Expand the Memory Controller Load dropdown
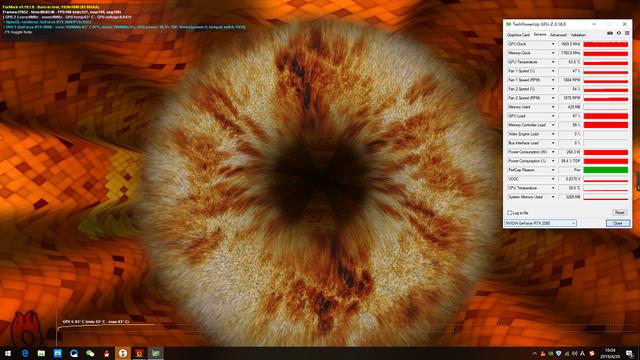Screen dimensions: 640x360 tap(553, 125)
